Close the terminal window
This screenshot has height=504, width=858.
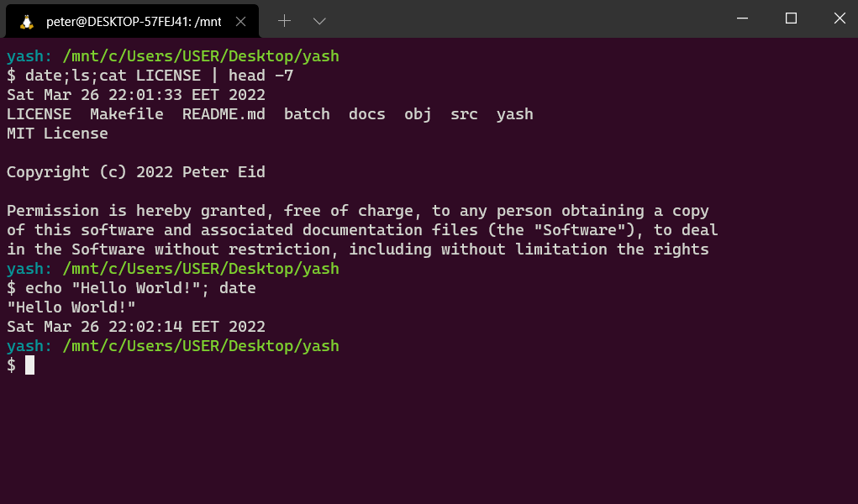point(839,18)
